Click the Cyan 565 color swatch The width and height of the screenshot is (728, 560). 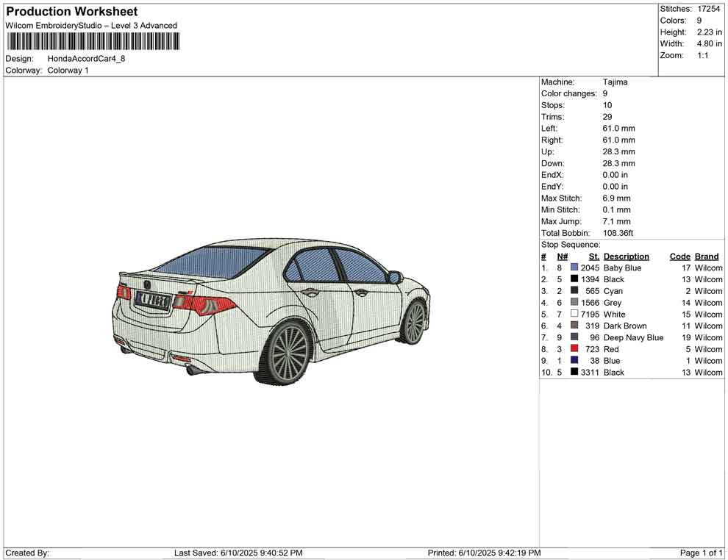click(x=574, y=291)
